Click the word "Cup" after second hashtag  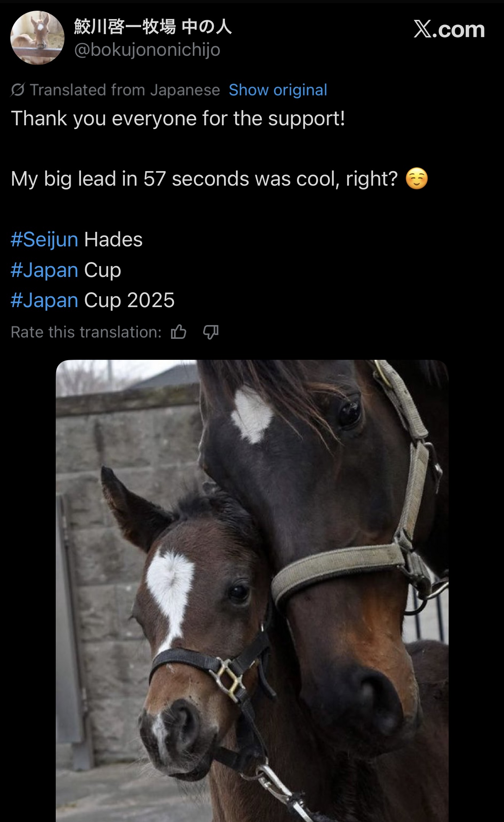click(103, 270)
